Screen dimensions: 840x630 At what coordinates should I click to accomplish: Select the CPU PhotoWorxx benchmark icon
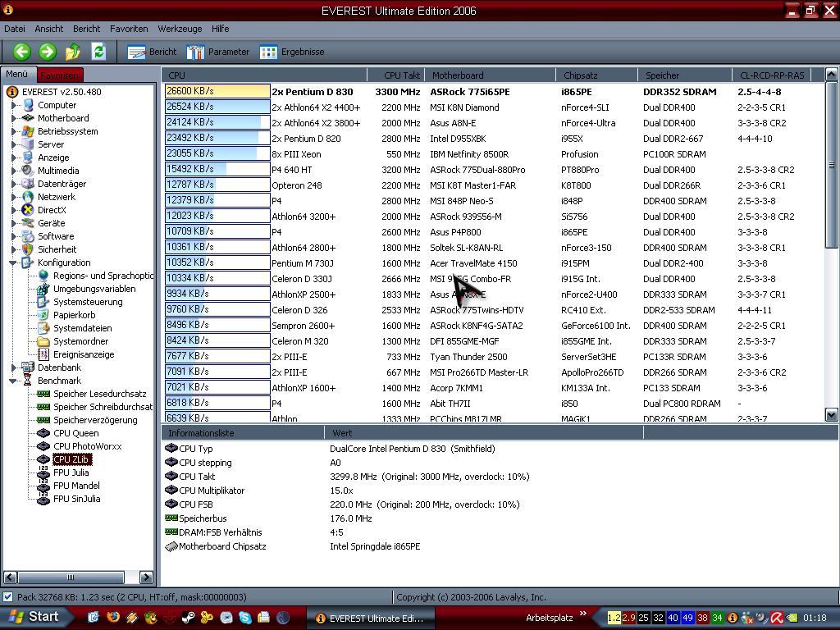pyautogui.click(x=43, y=446)
